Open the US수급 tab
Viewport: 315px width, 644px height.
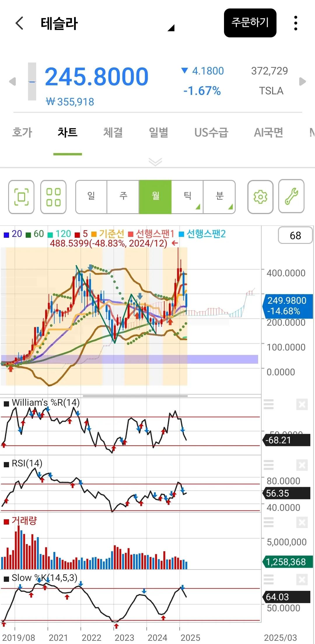(x=211, y=132)
